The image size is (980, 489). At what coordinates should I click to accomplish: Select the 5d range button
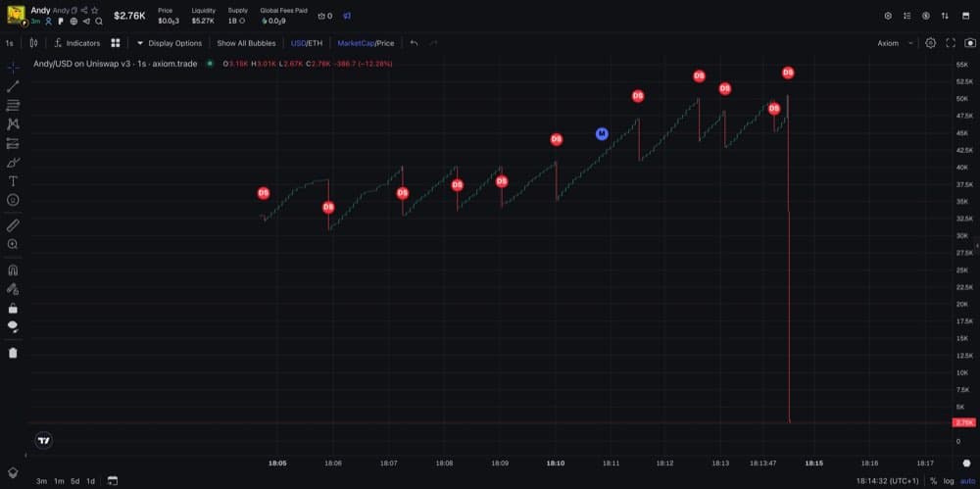75,481
